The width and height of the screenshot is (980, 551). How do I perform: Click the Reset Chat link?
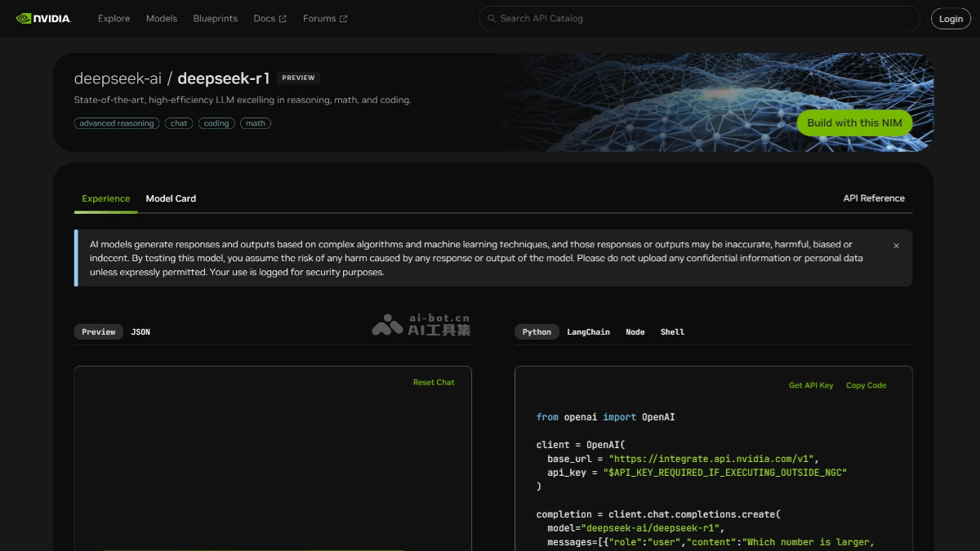tap(433, 382)
